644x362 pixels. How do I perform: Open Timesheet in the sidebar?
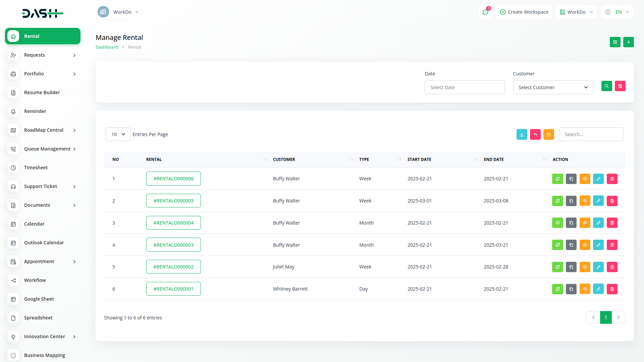[x=36, y=168]
